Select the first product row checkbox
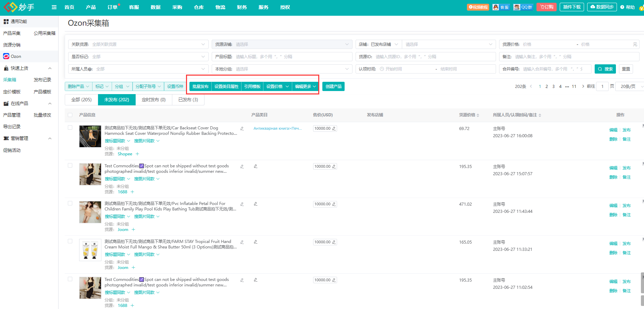The width and height of the screenshot is (644, 309). 70,128
